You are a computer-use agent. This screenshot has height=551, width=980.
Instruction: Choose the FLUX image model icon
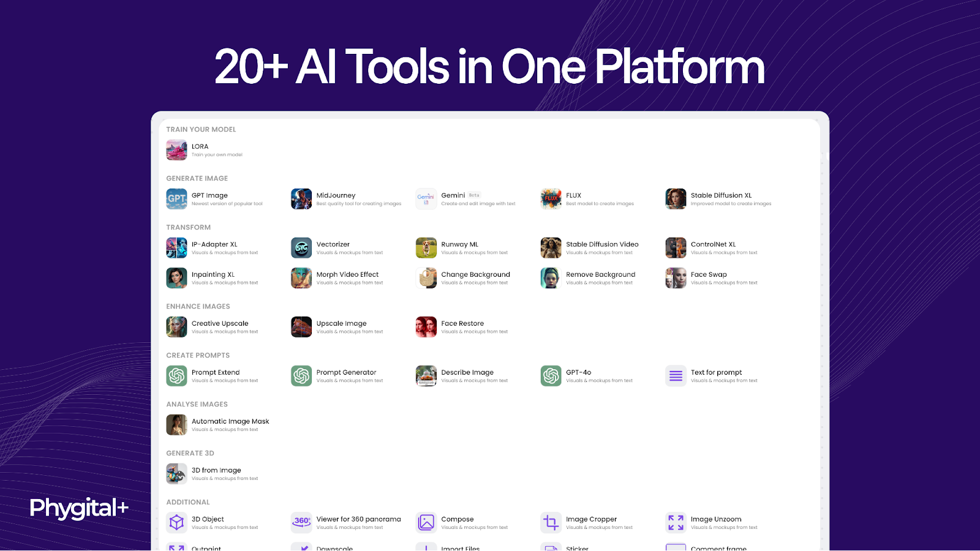(551, 199)
